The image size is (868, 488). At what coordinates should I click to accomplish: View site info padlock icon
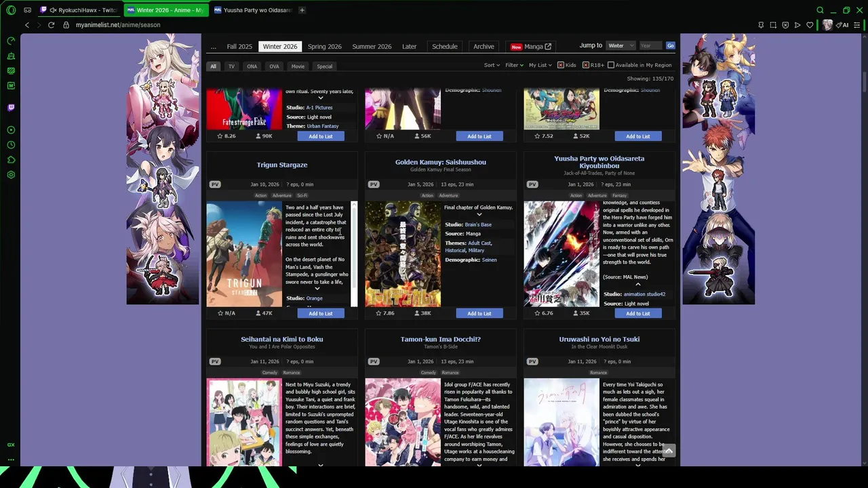66,25
